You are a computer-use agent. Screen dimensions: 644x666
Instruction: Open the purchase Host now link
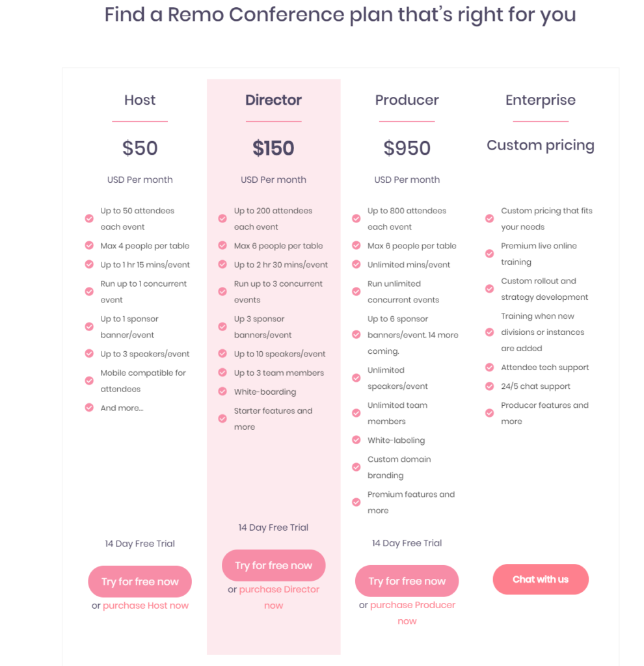coord(146,606)
